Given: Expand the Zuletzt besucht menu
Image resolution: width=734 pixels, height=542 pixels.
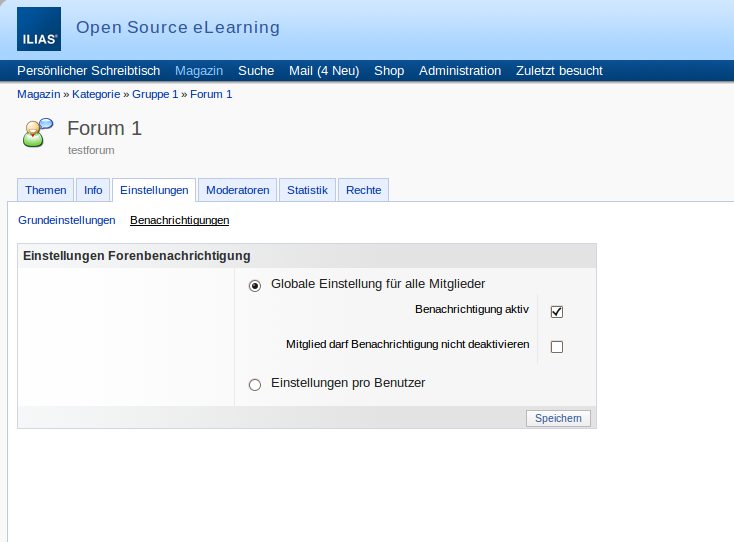Looking at the screenshot, I should click(559, 71).
